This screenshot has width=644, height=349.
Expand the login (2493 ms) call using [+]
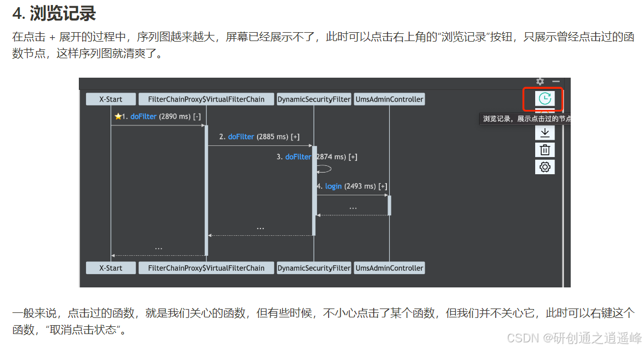pos(383,186)
